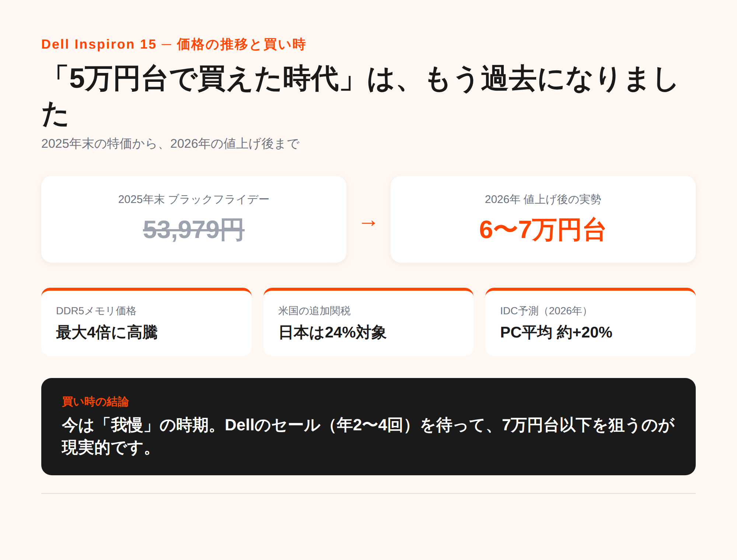Click the PC平均 約+20% text
Viewport: 737px width, 560px height.
click(x=556, y=332)
